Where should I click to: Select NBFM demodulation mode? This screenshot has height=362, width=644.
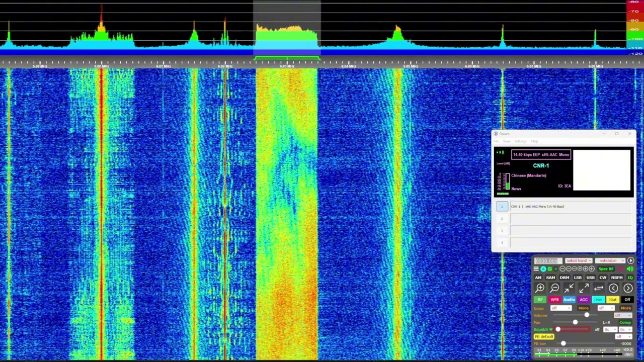[617, 278]
